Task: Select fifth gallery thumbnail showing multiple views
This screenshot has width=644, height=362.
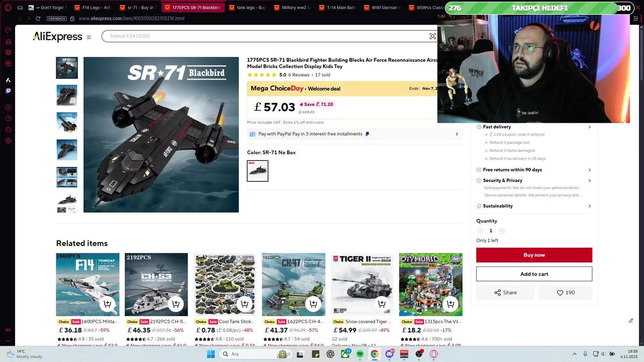Action: [x=67, y=177]
